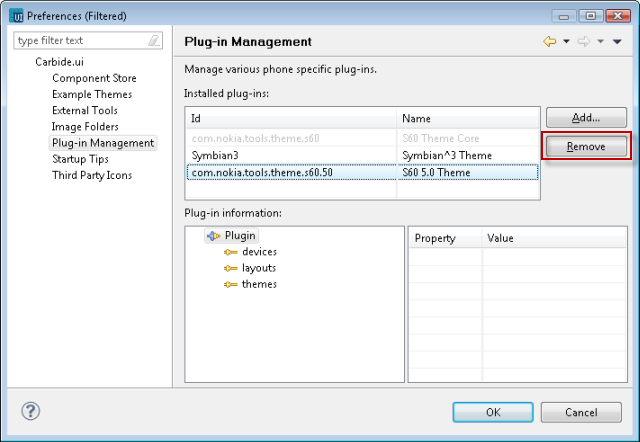Select the Symbian3 plug-in row
This screenshot has width=640, height=442.
pyautogui.click(x=362, y=155)
